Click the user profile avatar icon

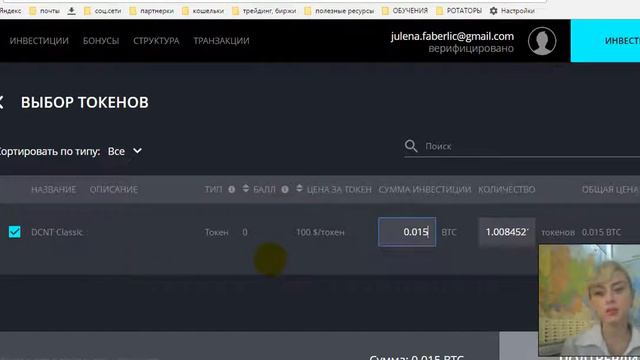click(542, 41)
